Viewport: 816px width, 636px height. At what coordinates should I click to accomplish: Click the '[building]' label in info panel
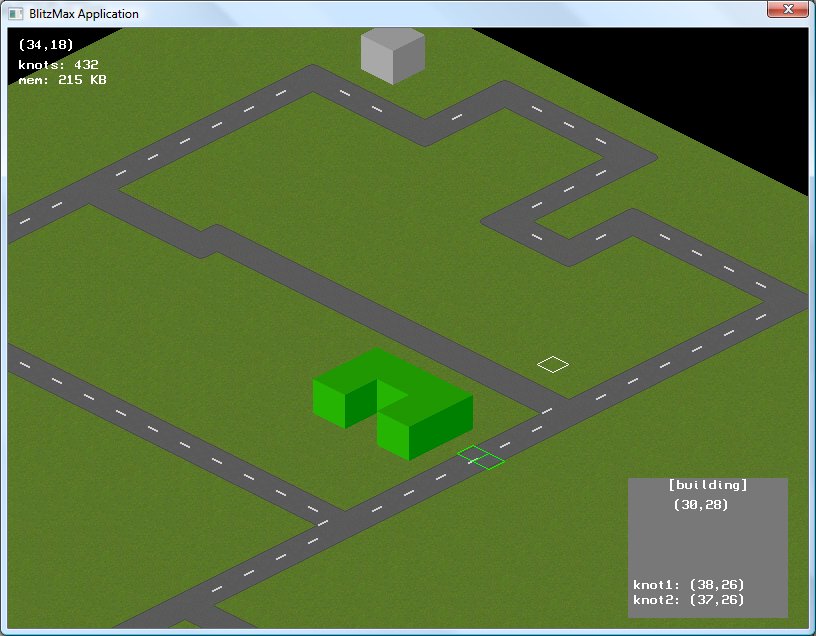tap(708, 485)
